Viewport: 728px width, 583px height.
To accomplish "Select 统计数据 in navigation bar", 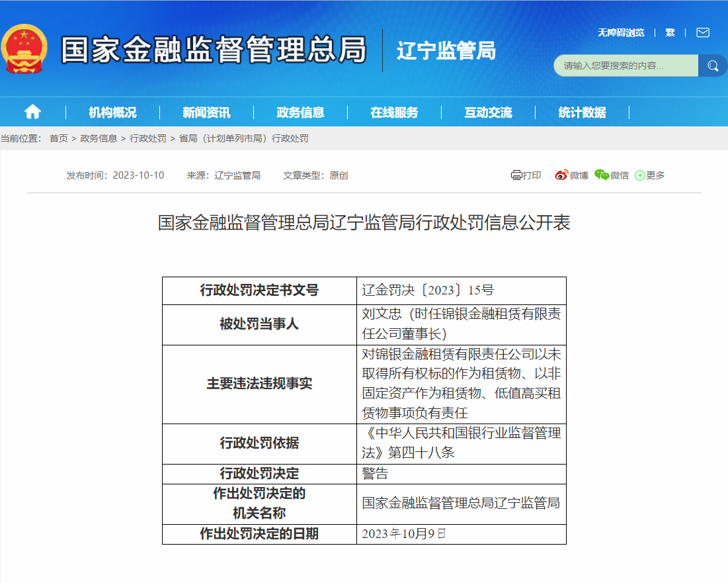I will 582,112.
